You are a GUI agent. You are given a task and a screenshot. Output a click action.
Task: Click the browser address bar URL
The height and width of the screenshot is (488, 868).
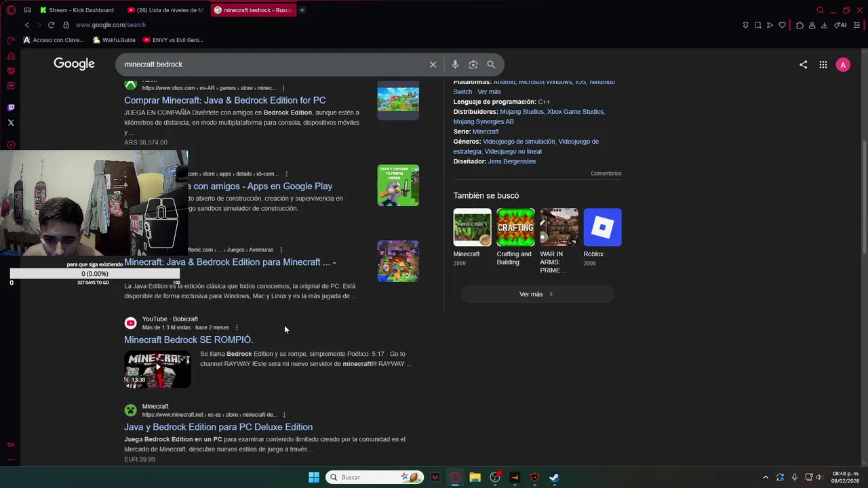click(111, 25)
